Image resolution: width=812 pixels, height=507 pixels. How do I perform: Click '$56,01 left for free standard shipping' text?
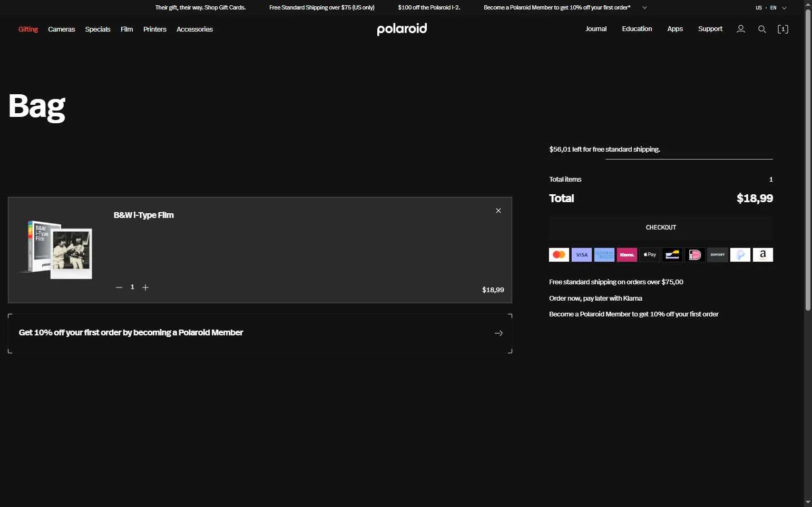(604, 150)
